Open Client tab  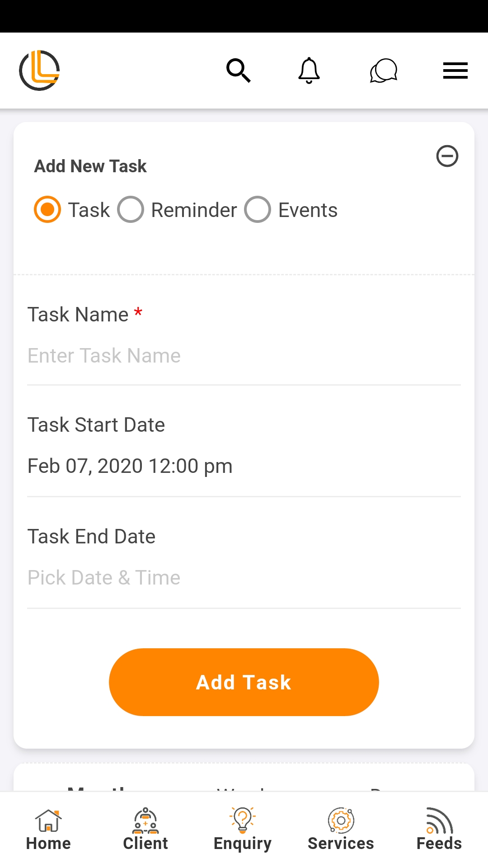(x=145, y=830)
